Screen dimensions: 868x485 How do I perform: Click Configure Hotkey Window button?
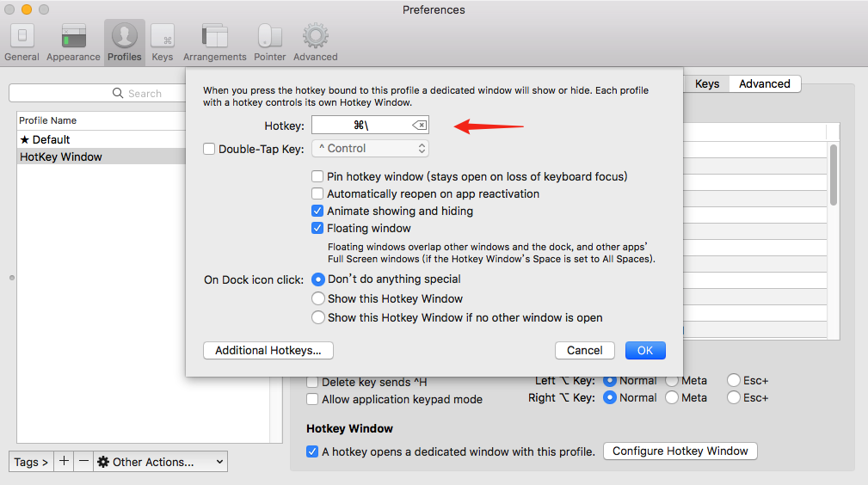[680, 451]
